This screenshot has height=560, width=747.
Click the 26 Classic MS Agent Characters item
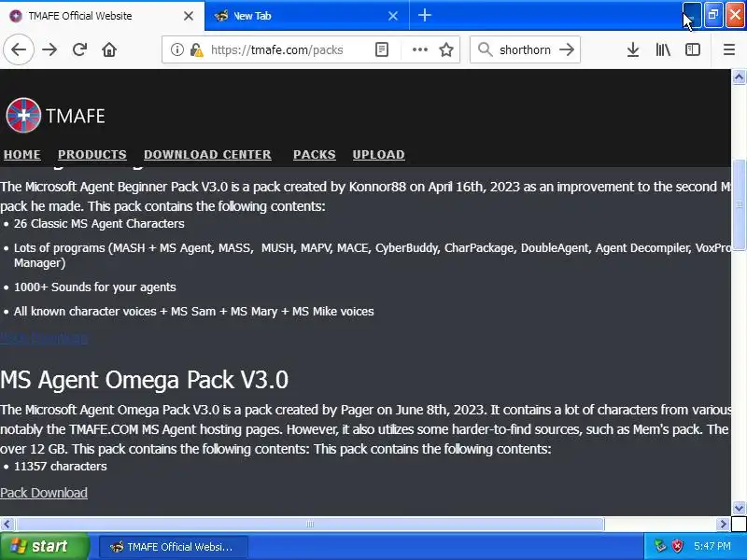click(99, 224)
